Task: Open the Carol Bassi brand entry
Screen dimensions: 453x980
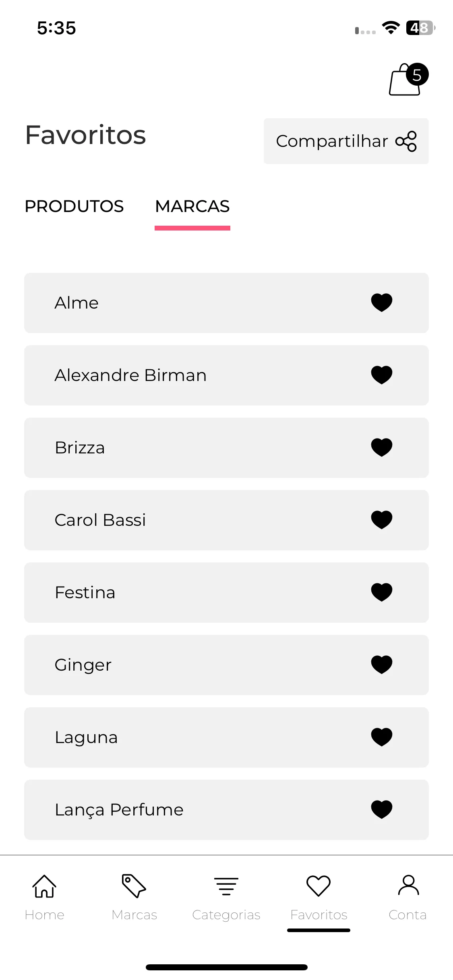Action: click(226, 520)
